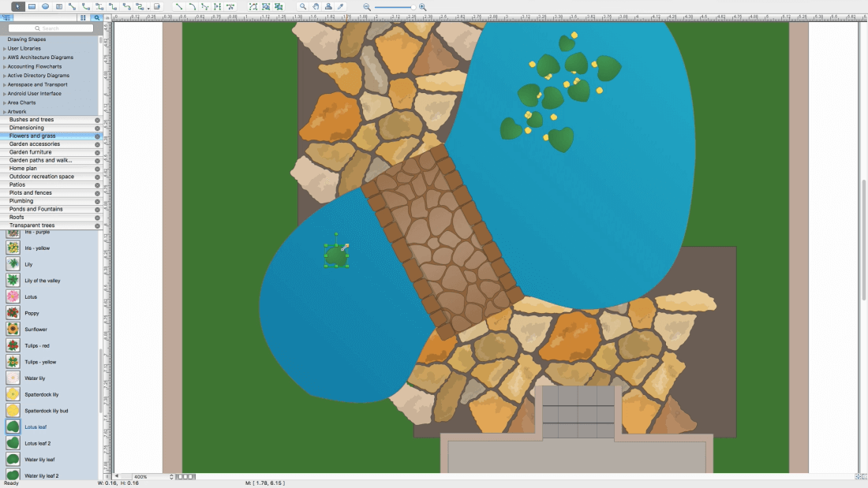Click the vertical canvas scrollbar
The image size is (868, 488).
(x=863, y=240)
